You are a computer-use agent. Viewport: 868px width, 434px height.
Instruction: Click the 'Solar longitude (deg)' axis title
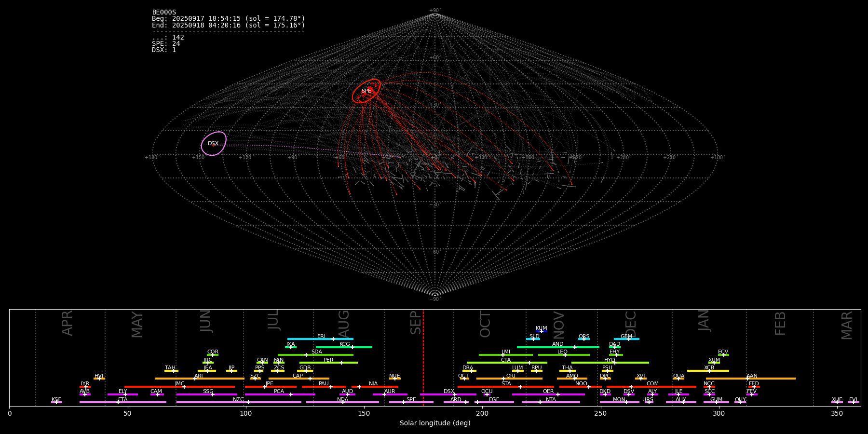tap(435, 423)
